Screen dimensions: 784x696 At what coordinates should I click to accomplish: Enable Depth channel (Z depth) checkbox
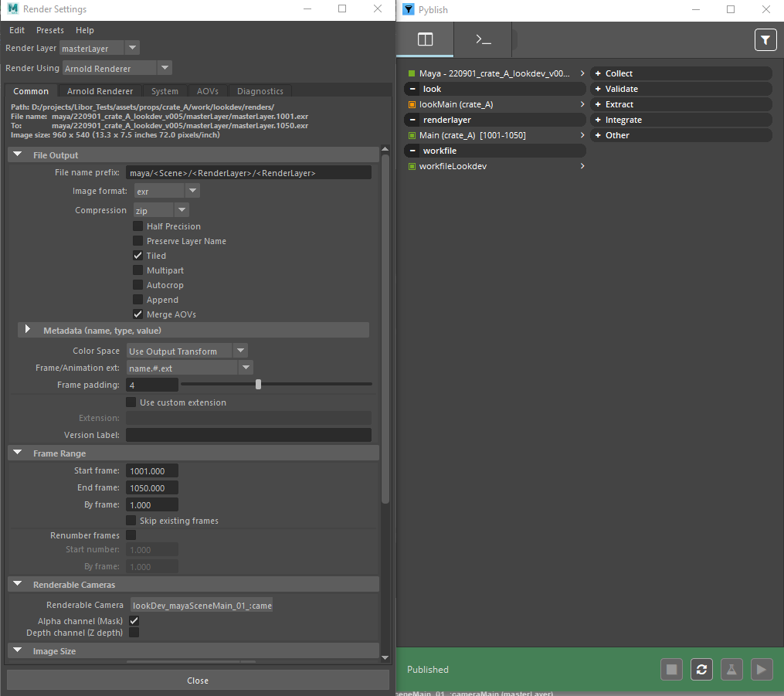click(x=134, y=633)
